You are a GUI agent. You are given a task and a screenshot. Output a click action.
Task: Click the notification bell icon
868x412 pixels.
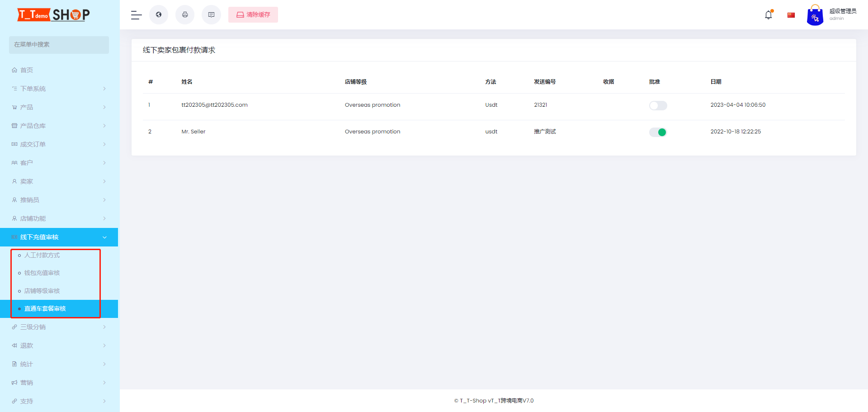769,14
